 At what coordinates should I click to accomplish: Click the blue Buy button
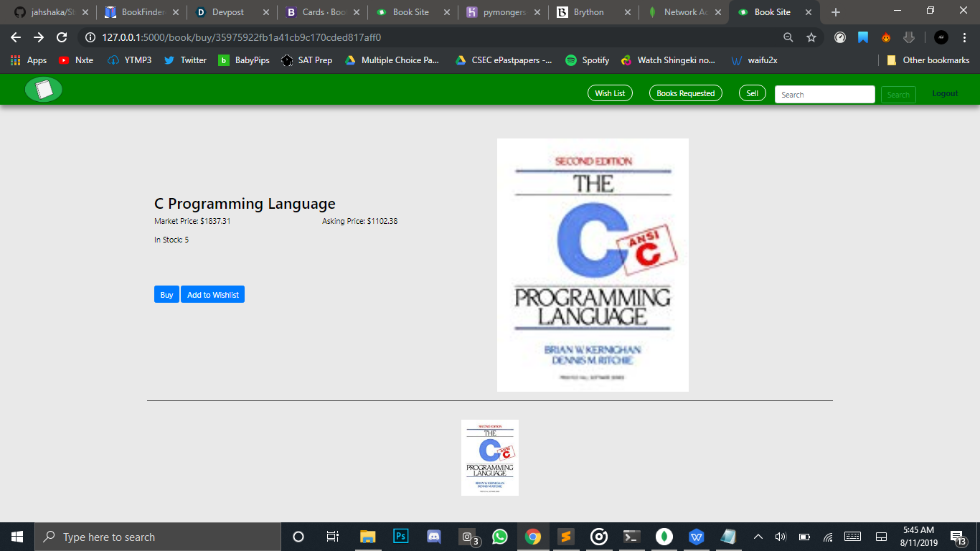pos(166,294)
